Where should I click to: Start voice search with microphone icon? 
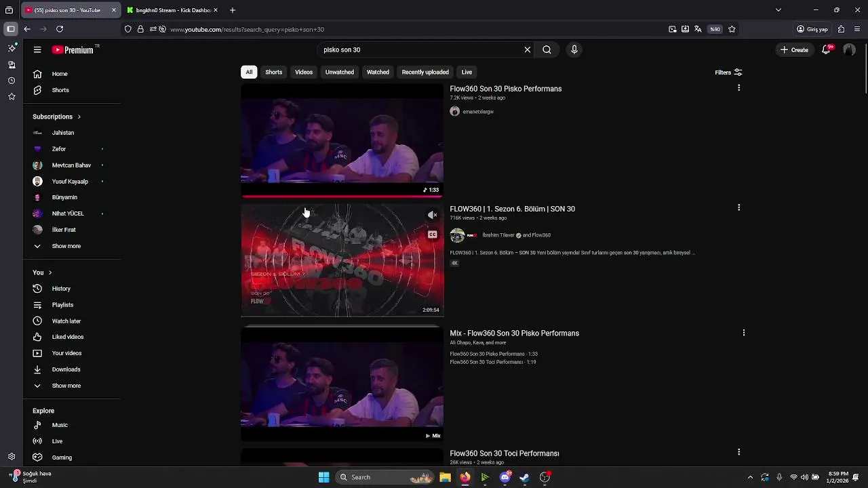[x=574, y=49]
